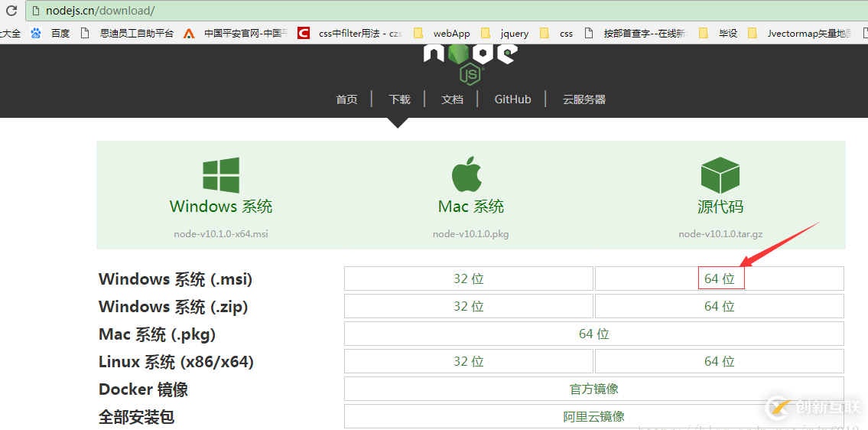The width and height of the screenshot is (868, 430).
Task: Click the Apple logo icon
Action: [x=467, y=174]
